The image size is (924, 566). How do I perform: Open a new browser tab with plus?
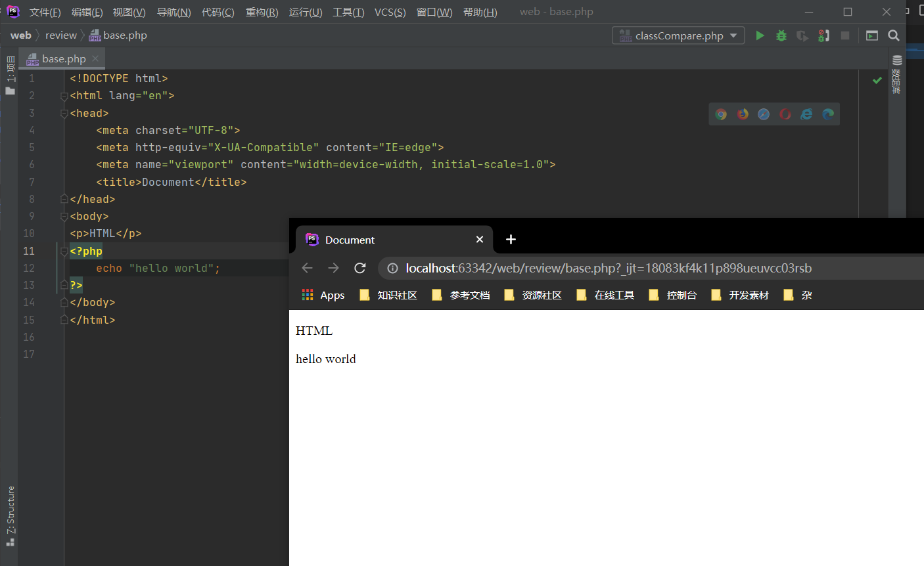pyautogui.click(x=511, y=240)
